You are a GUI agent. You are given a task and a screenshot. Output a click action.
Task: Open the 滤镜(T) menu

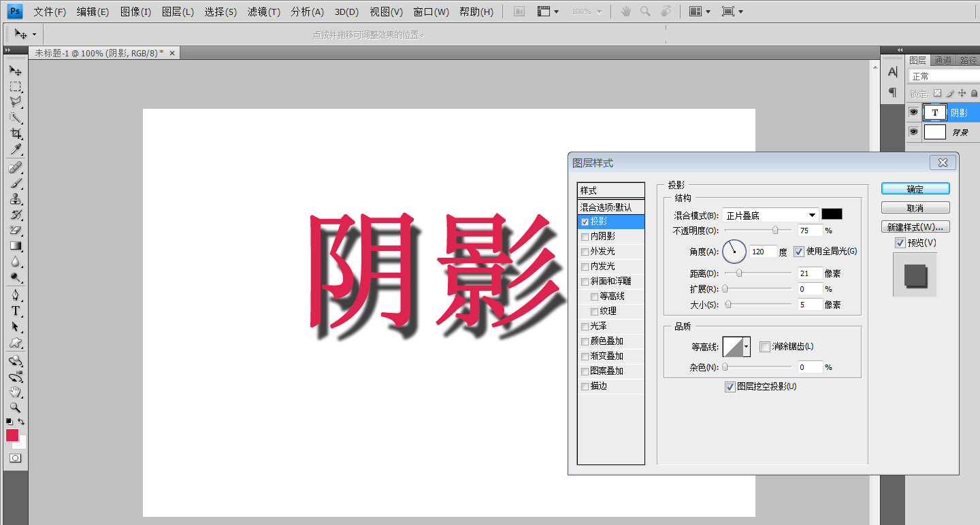(264, 12)
